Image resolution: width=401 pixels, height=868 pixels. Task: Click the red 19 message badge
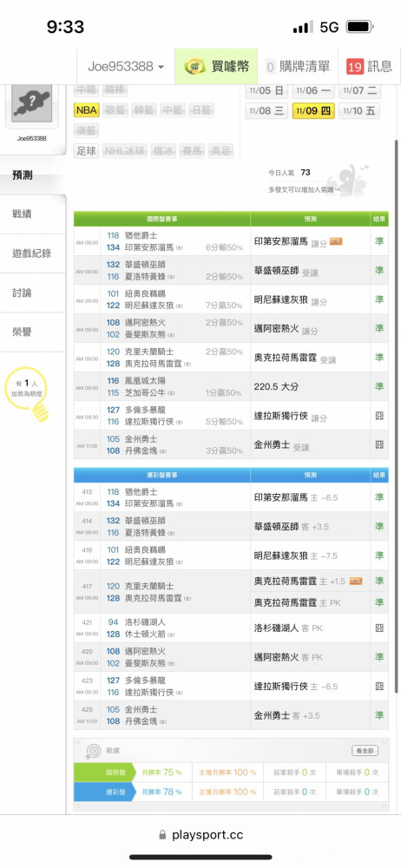click(x=354, y=67)
